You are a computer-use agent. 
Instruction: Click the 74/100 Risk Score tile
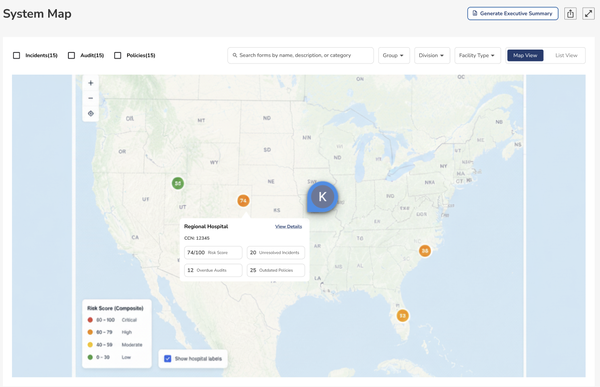point(213,253)
